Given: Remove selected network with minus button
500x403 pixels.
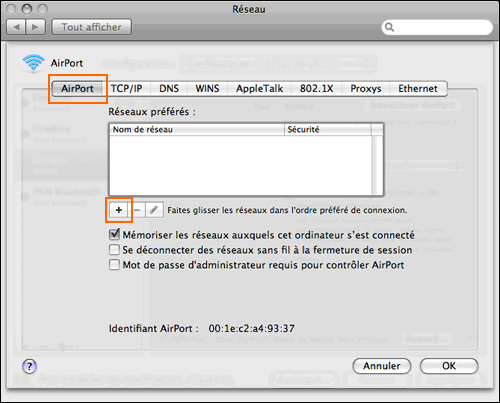Looking at the screenshot, I should coord(137,210).
